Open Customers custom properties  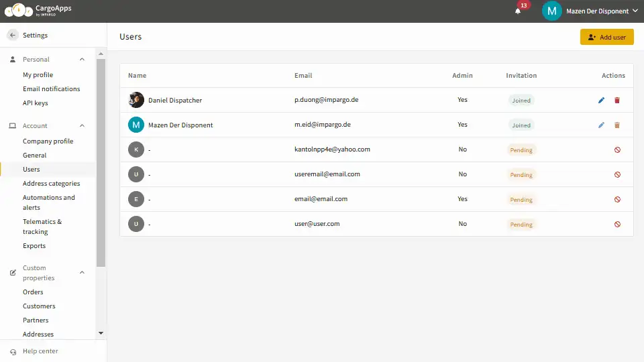point(39,306)
